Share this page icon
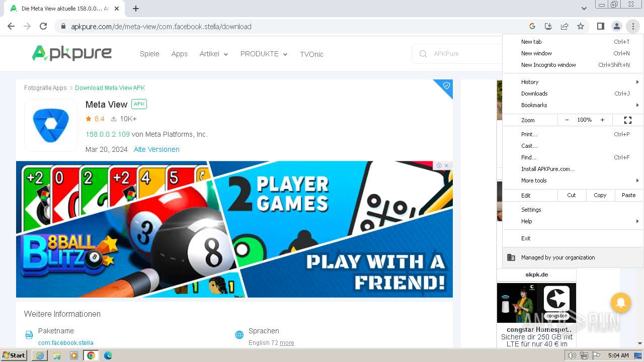Viewport: 644px width, 362px height. click(565, 26)
